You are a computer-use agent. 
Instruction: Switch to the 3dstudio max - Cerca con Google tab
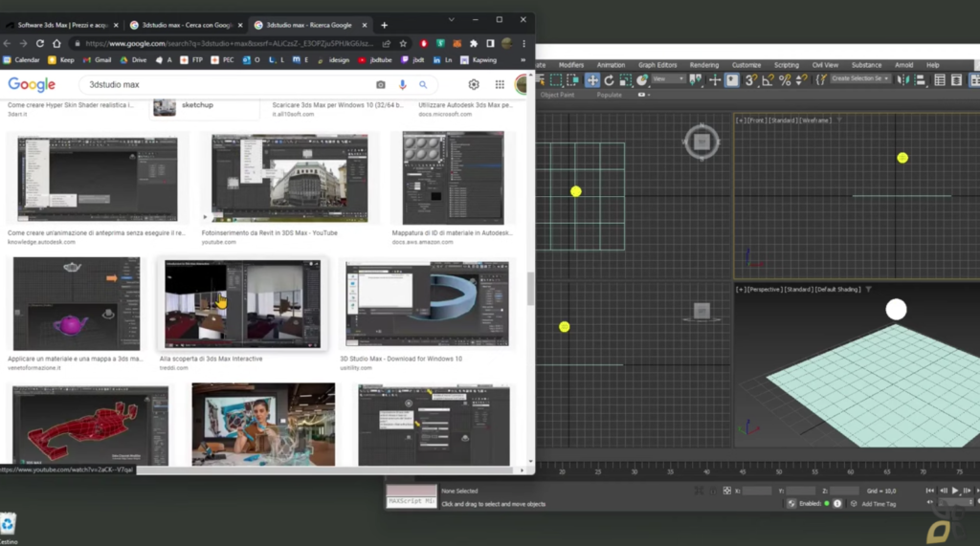pos(187,25)
